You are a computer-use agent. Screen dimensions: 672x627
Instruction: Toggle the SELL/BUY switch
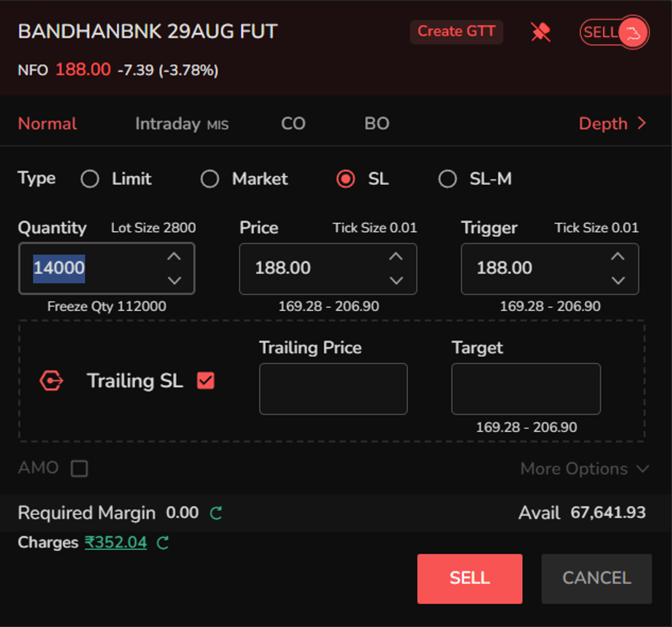[x=614, y=33]
